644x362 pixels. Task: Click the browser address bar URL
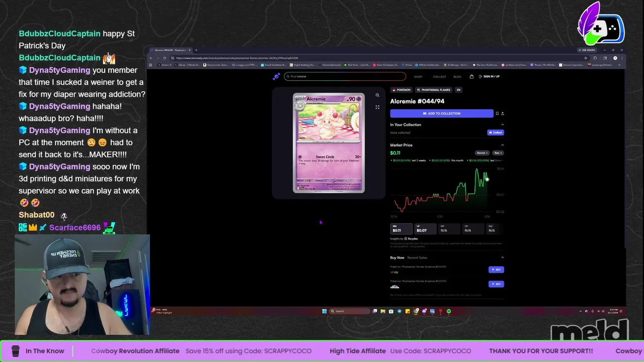click(236, 58)
